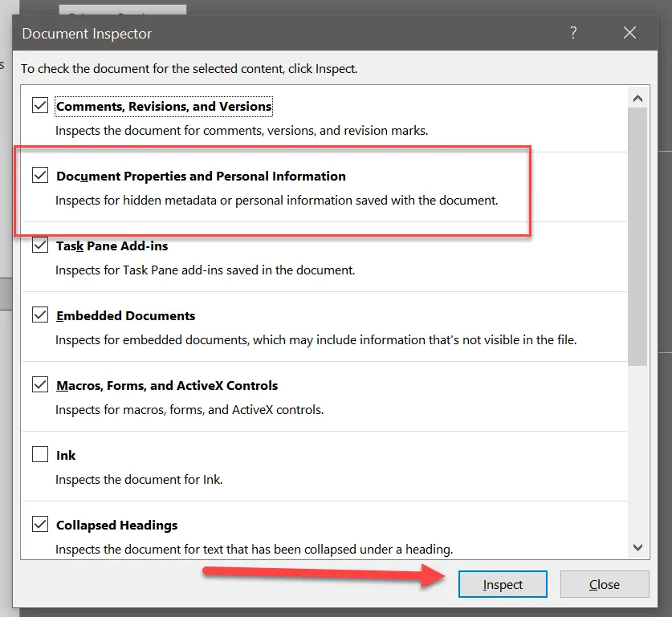
Task: Enable the Ink inspection checkbox
Action: (x=40, y=455)
